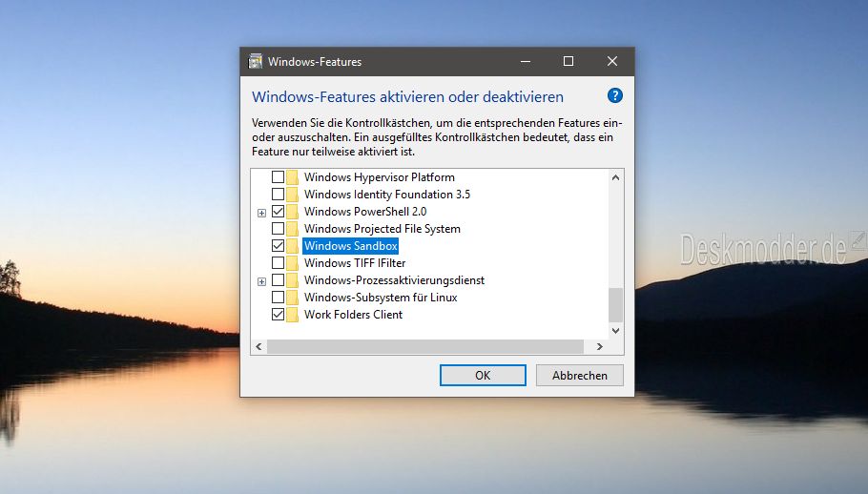
Task: Select the Work Folders Client label
Action: coord(353,314)
